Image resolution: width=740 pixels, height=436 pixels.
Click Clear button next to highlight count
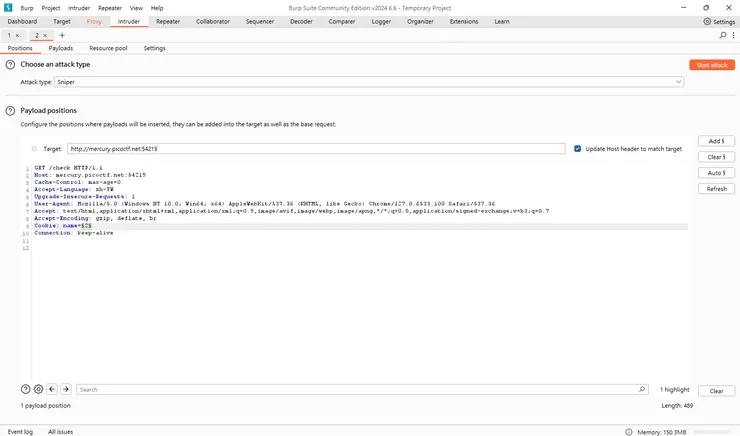pyautogui.click(x=716, y=391)
